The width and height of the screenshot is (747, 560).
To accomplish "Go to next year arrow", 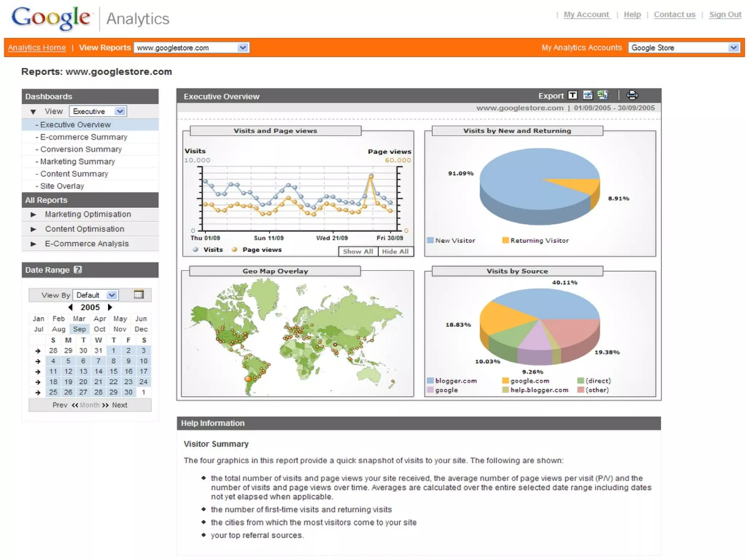I will 110,307.
